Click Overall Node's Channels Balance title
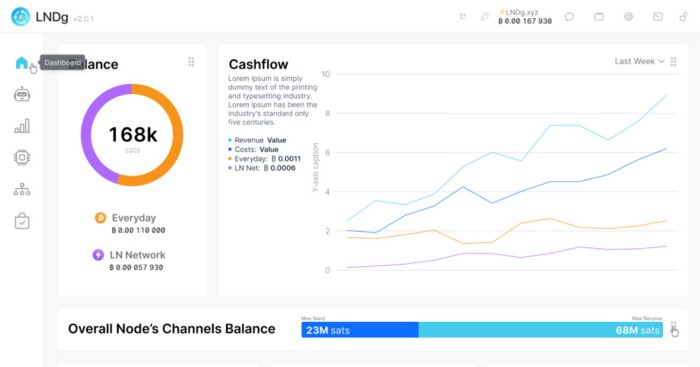This screenshot has width=700, height=367. tap(171, 329)
